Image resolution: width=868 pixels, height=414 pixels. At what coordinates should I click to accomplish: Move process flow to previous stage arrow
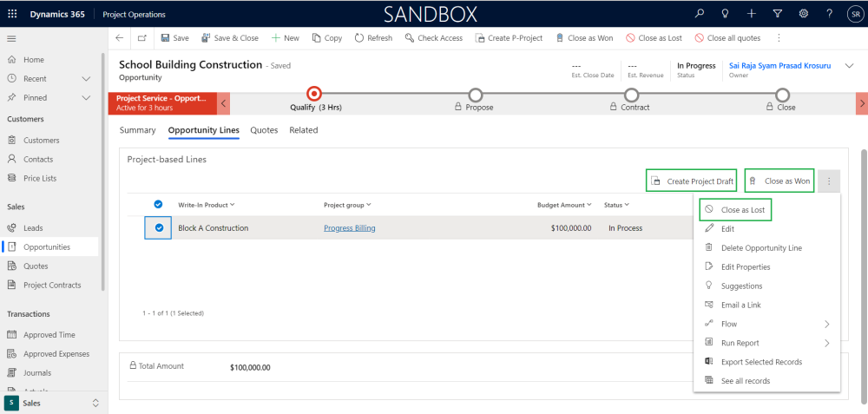(x=223, y=103)
